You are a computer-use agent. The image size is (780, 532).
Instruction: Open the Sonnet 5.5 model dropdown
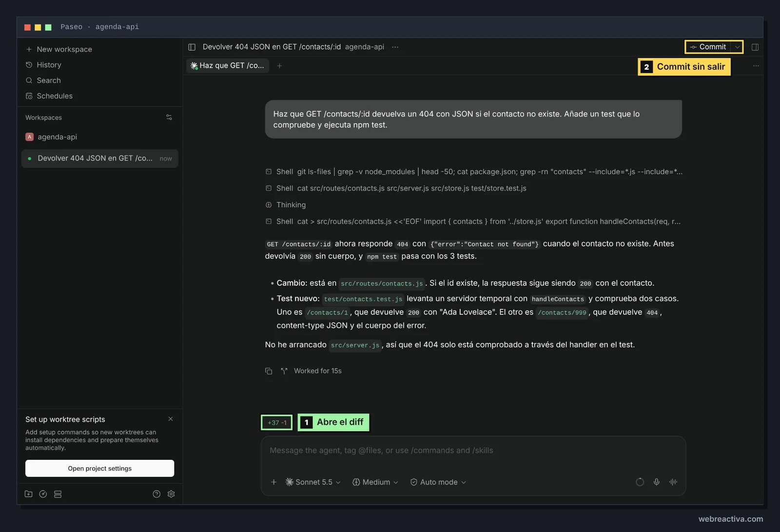point(313,482)
